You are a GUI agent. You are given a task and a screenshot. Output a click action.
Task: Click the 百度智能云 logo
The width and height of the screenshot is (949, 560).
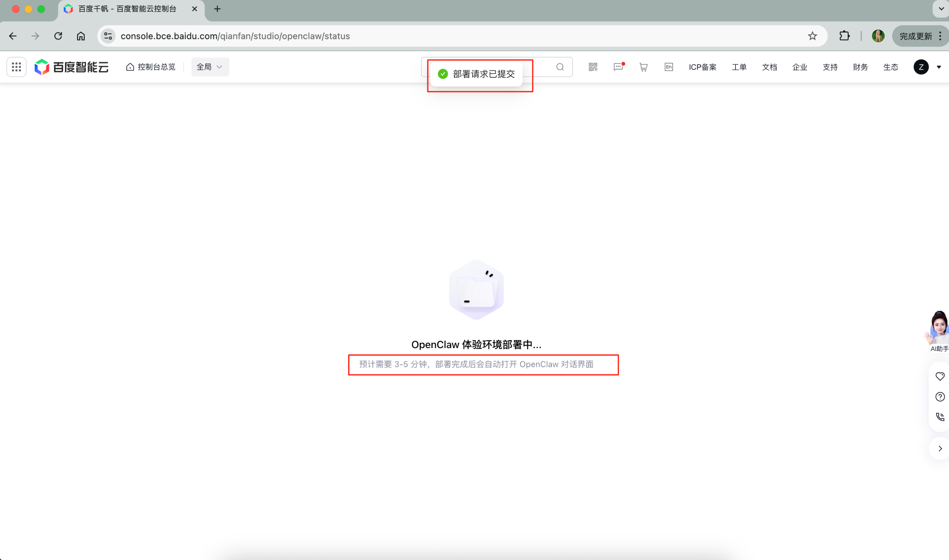point(72,67)
